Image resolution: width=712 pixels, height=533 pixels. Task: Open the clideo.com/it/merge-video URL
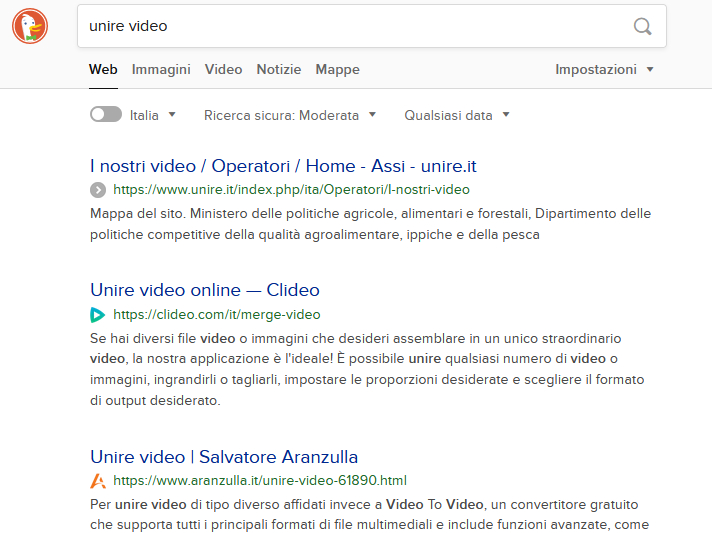217,314
